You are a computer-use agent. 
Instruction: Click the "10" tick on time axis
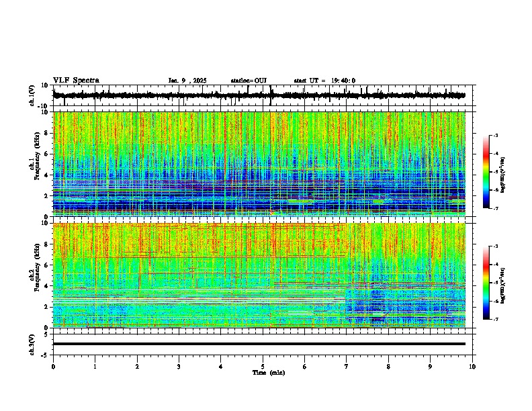(x=472, y=367)
